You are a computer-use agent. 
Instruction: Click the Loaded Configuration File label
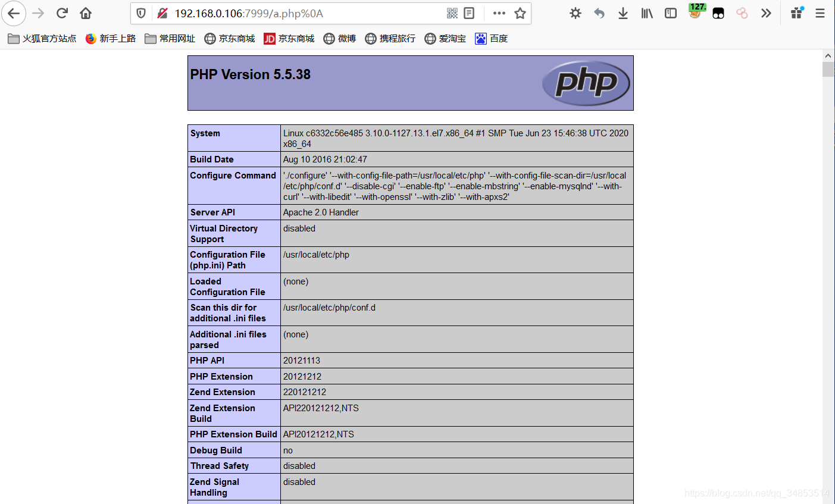click(227, 287)
